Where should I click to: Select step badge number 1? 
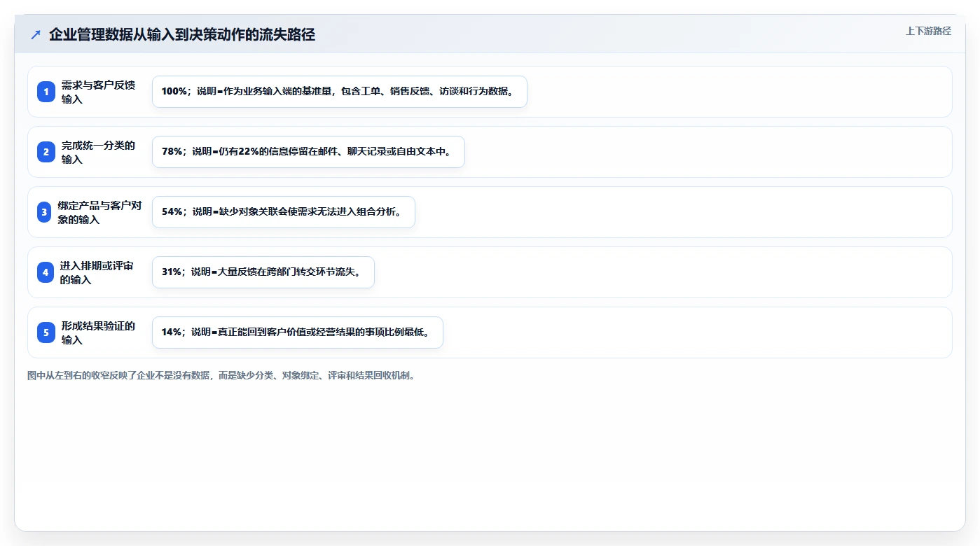point(46,92)
